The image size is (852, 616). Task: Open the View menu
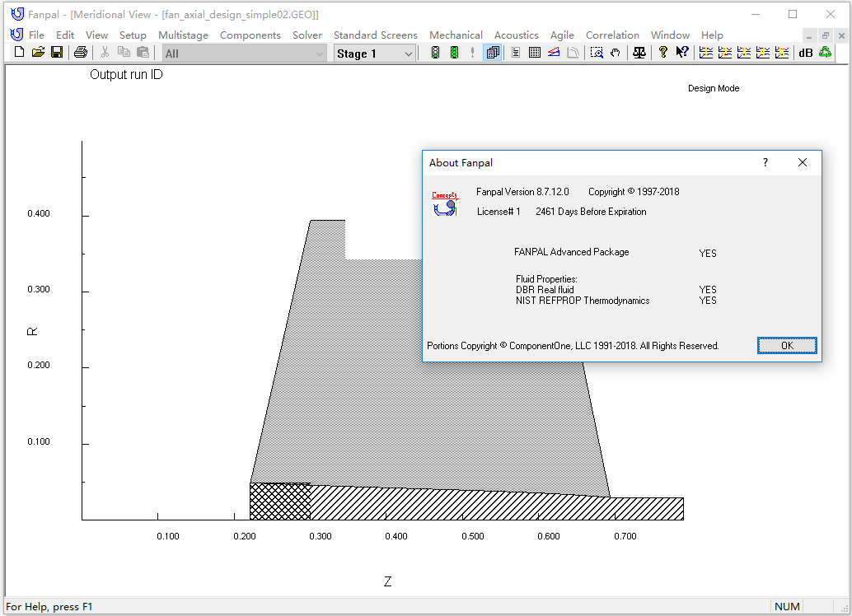(x=96, y=35)
